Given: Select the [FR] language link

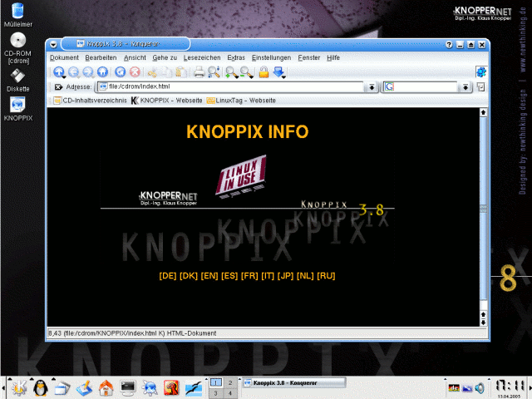Looking at the screenshot, I should coord(249,276).
